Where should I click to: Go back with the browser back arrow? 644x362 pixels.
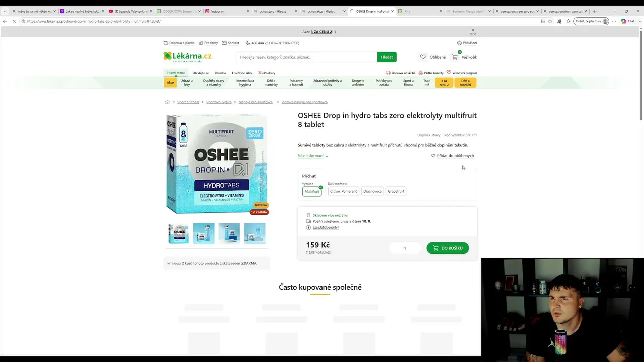tap(5, 21)
